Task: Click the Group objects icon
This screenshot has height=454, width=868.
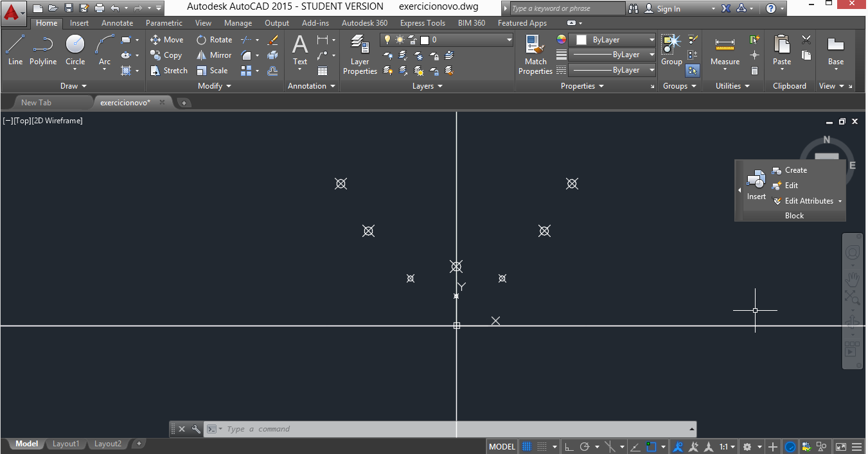Action: (671, 50)
